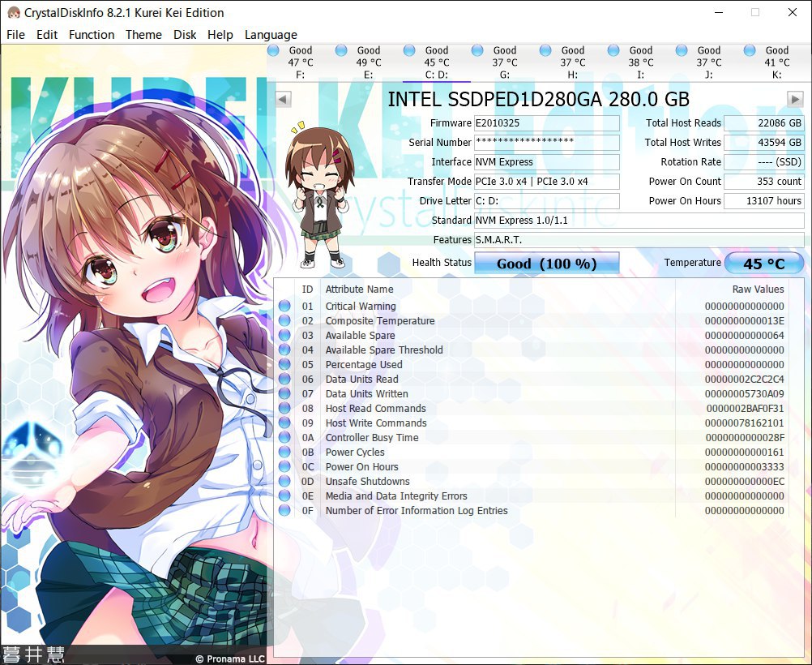The image size is (812, 665).
Task: Click status orb for Available Spare row
Action: click(284, 336)
